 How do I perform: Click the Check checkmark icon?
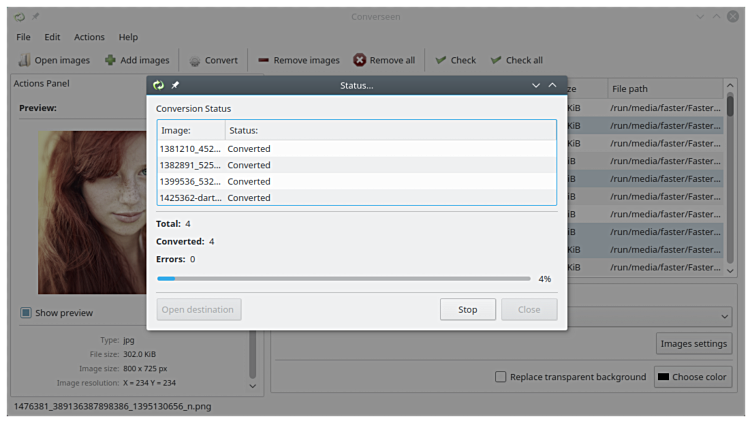[440, 60]
